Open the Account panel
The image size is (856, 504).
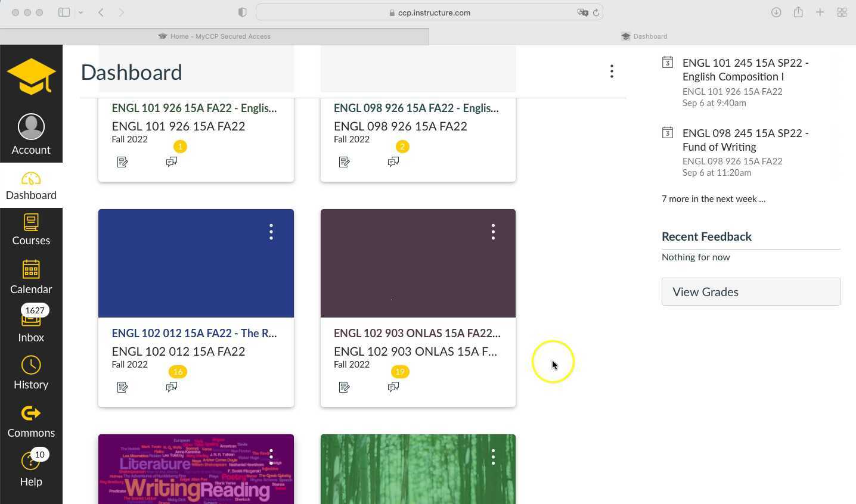pyautogui.click(x=31, y=134)
